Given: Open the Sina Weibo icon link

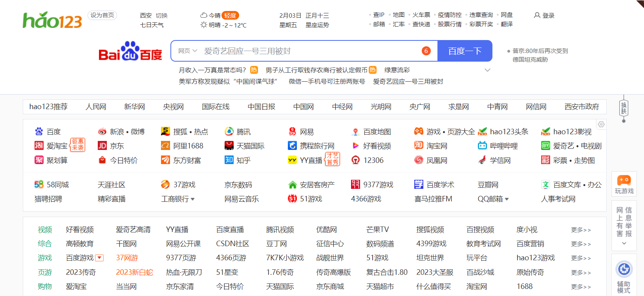Looking at the screenshot, I should click(x=102, y=132).
